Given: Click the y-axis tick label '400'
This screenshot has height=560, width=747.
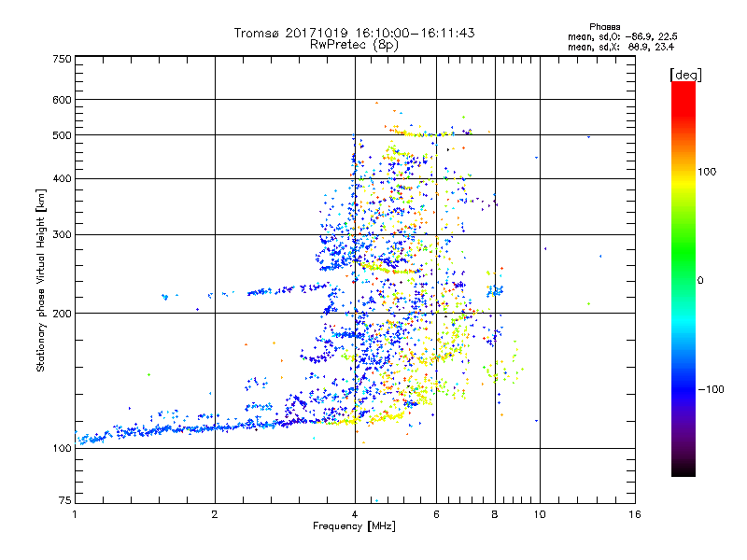Looking at the screenshot, I should (x=62, y=179).
